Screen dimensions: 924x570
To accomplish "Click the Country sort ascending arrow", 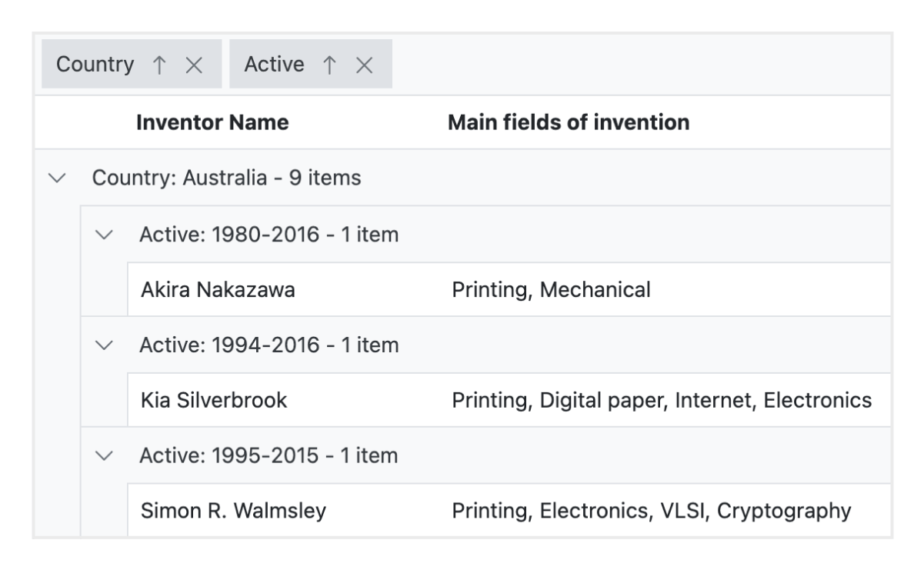I will point(159,65).
